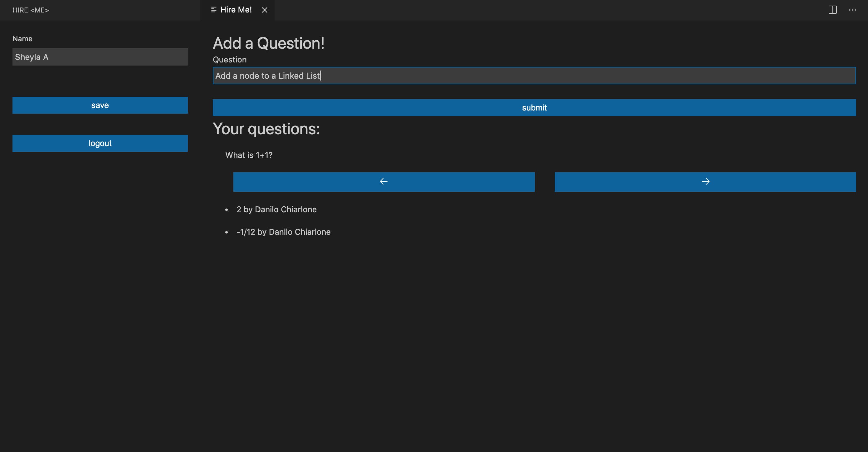
Task: Click the question text What is 1+1?
Action: 249,155
